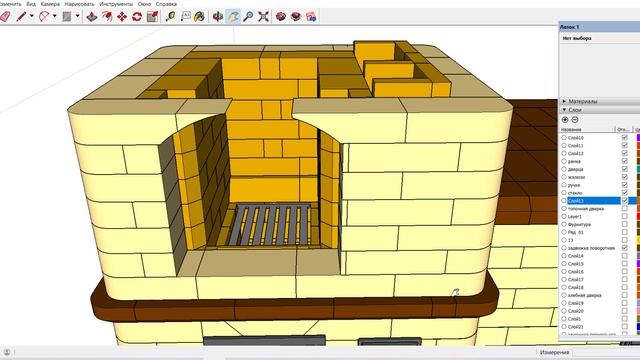Show the Слой14 layer checkbox
Screen dimensions: 640x360
(x=624, y=256)
